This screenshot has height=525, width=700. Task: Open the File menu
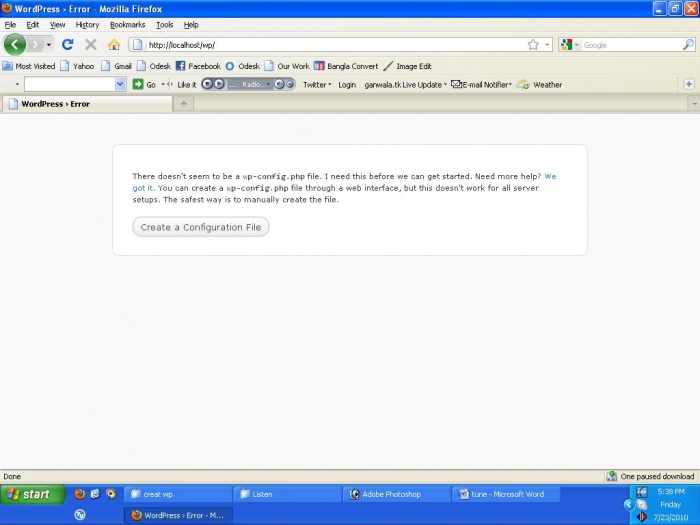tap(10, 25)
